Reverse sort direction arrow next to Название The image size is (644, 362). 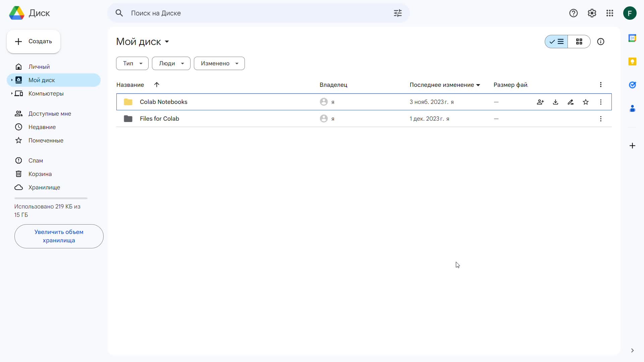(157, 85)
